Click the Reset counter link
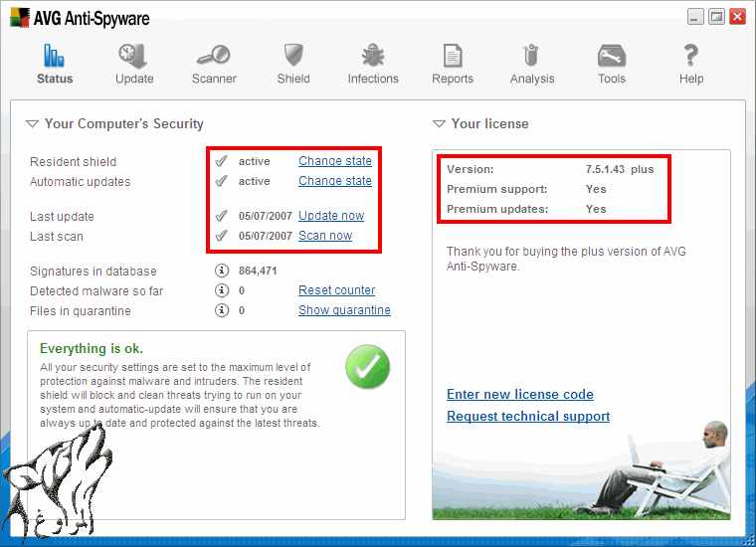 (x=336, y=290)
